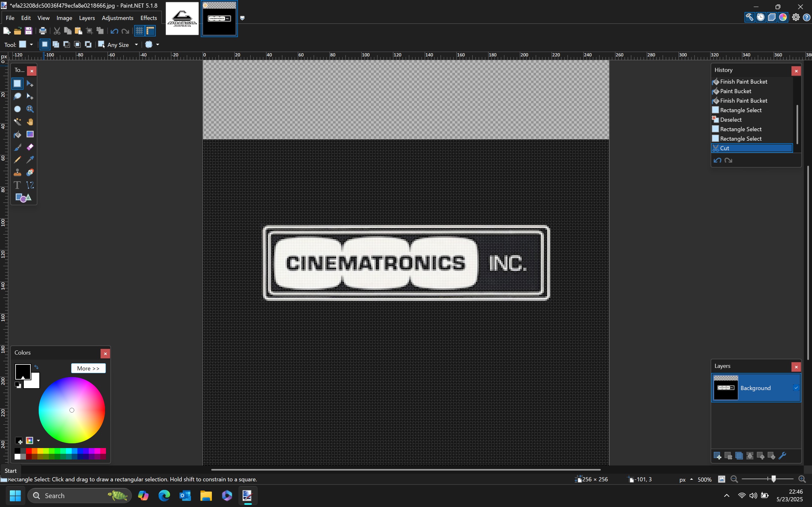Expand the Any Size selection dropdown
This screenshot has height=507, width=812.
click(136, 45)
